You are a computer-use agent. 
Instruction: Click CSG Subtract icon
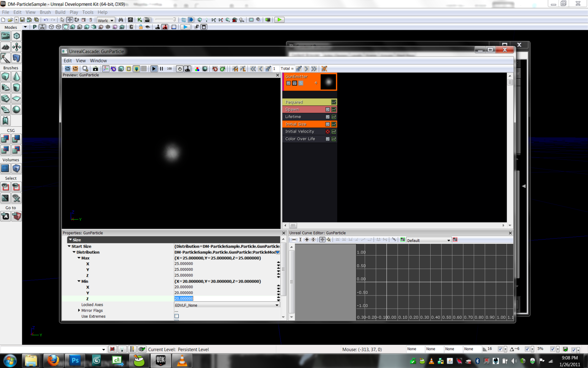point(16,139)
